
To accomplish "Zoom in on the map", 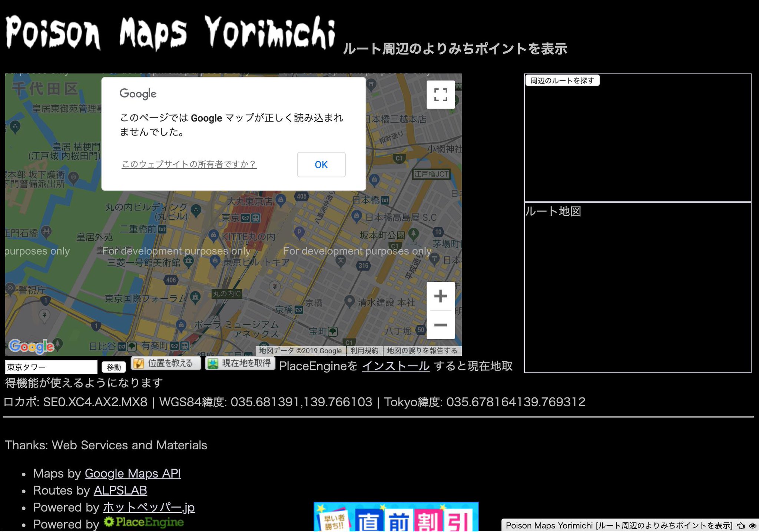I will coord(440,296).
